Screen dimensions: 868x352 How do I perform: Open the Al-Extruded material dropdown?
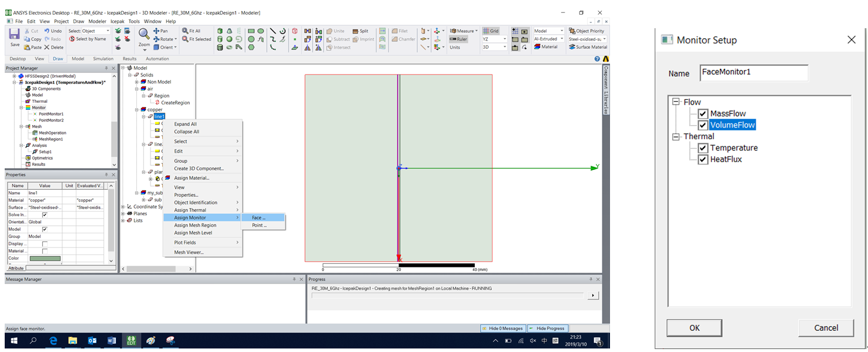pyautogui.click(x=562, y=39)
